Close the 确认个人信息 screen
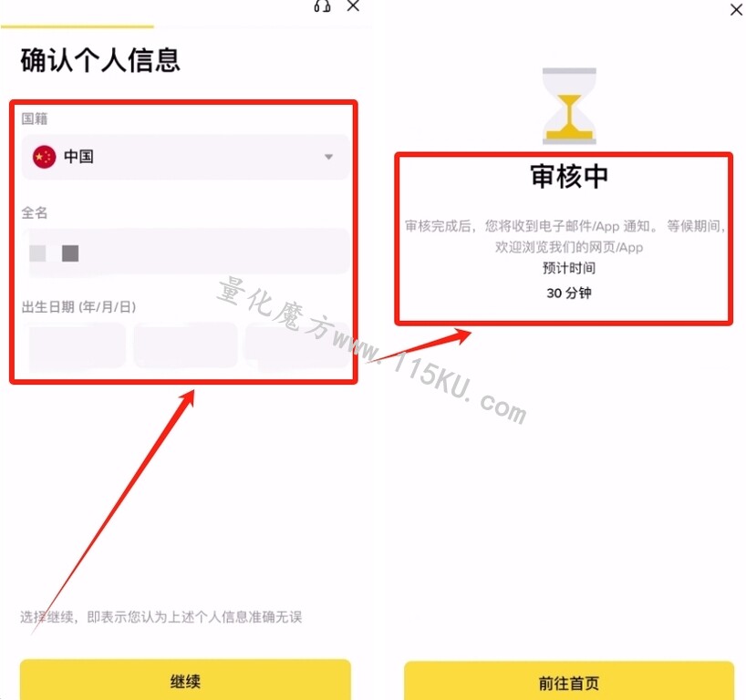This screenshot has height=700, width=746. point(353,5)
